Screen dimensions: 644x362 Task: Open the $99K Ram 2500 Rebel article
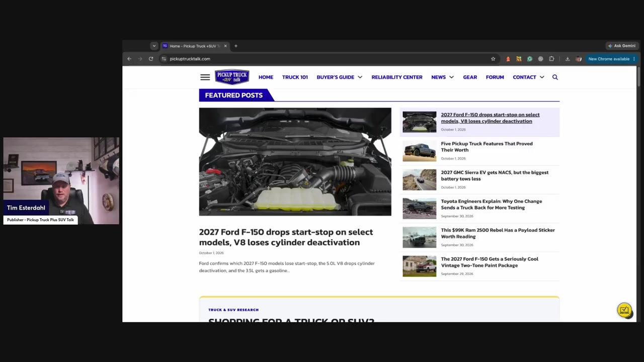[x=498, y=233]
